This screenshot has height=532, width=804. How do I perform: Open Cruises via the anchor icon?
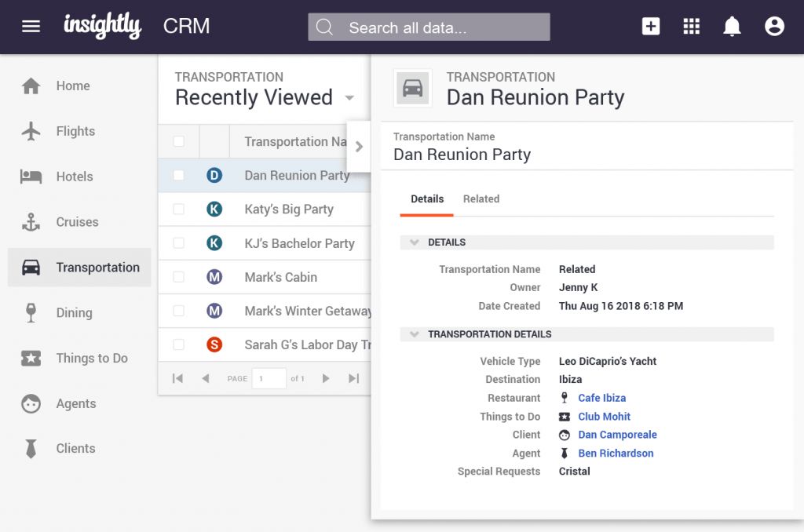31,222
